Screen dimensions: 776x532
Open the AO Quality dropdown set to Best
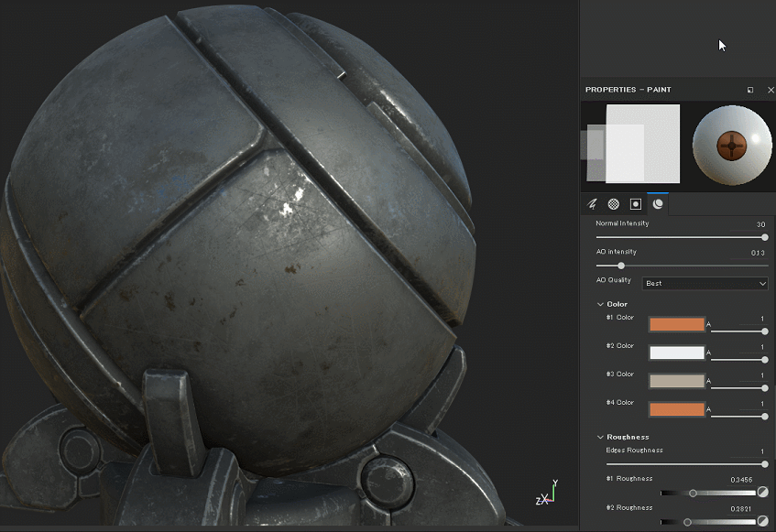705,283
